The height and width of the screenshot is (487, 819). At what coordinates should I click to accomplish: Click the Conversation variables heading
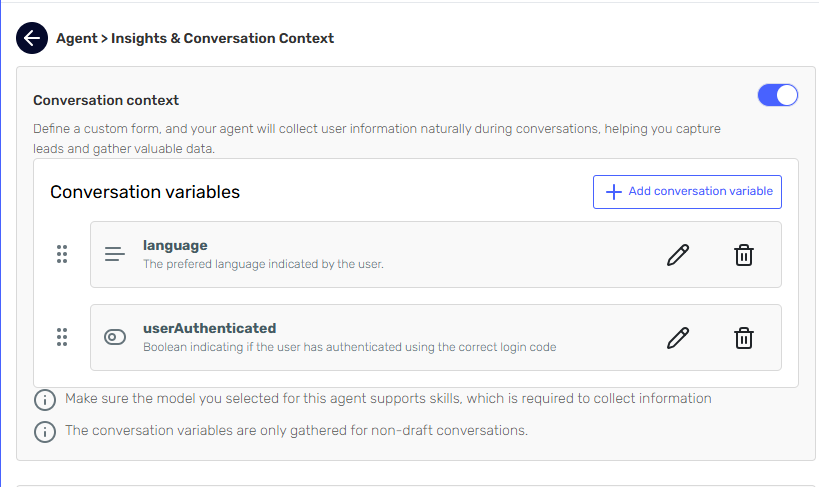[x=145, y=192]
